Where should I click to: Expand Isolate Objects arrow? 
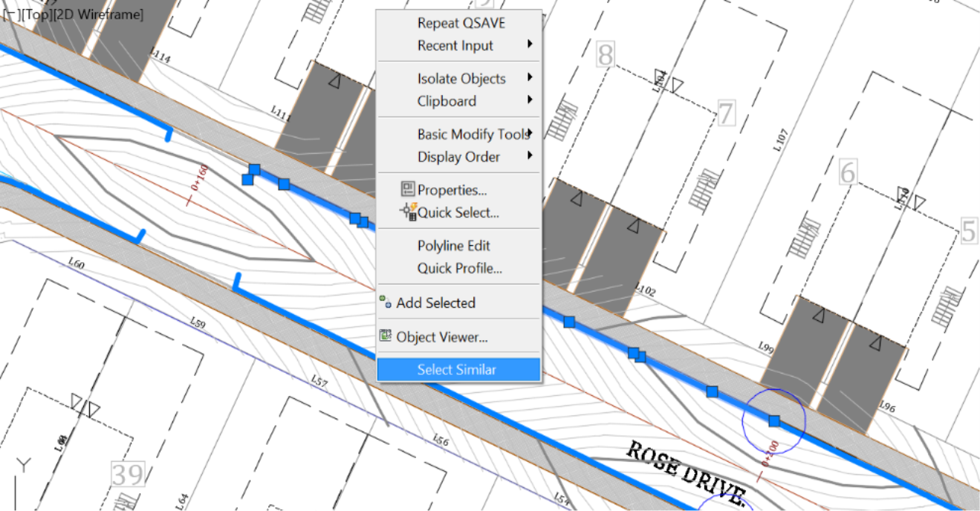click(530, 77)
